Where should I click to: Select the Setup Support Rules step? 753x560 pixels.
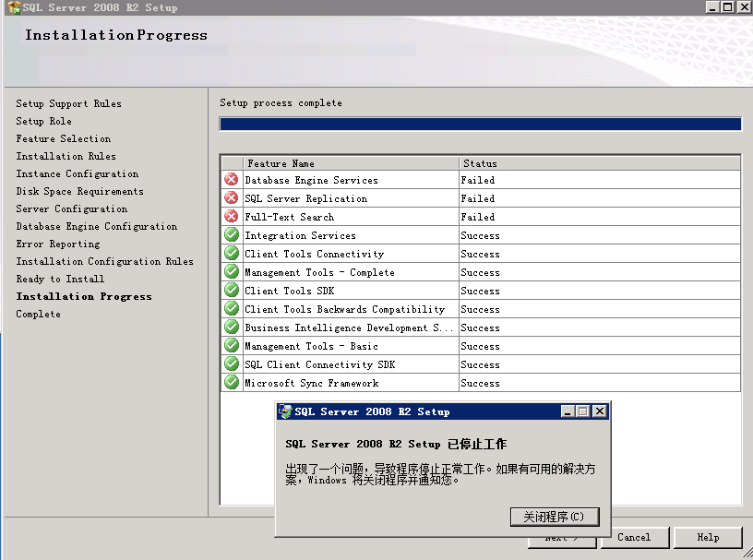[68, 104]
